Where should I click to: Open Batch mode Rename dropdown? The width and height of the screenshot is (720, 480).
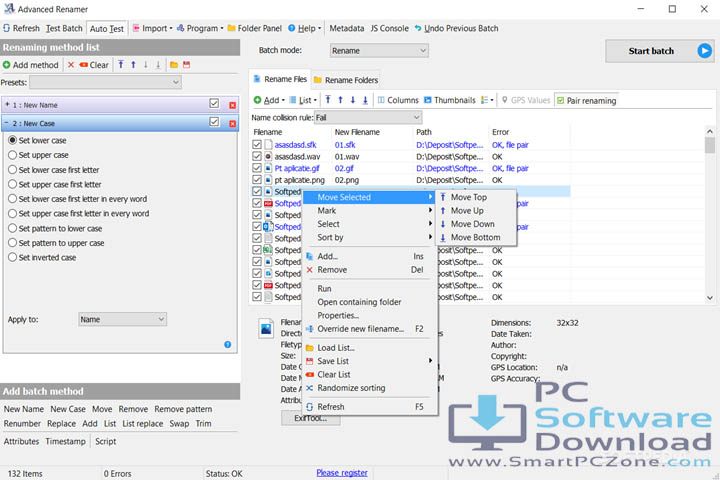[x=379, y=51]
